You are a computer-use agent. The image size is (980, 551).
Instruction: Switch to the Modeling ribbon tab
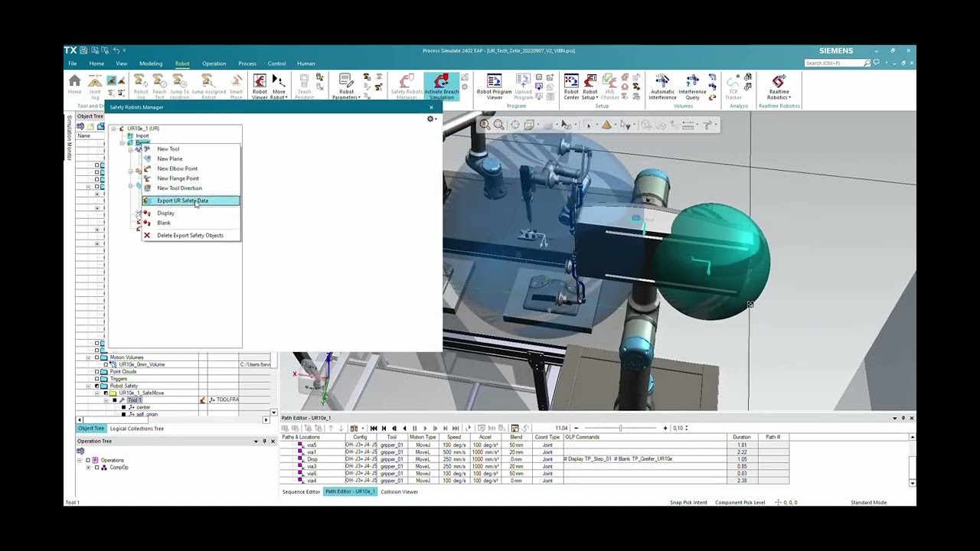151,64
